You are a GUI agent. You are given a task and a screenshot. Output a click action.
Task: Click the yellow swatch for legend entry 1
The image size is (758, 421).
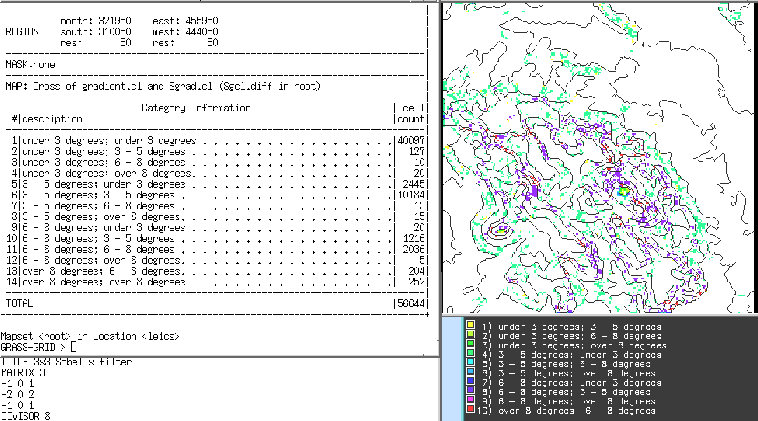[x=470, y=325]
